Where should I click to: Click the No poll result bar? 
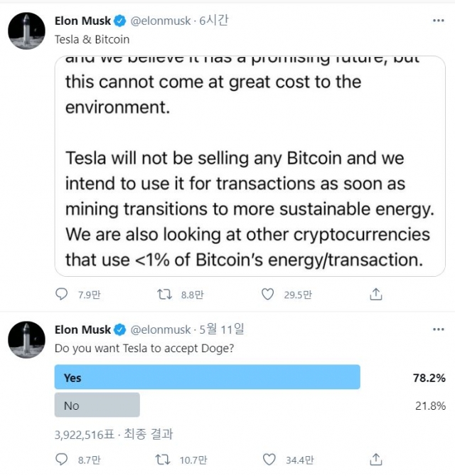(97, 405)
